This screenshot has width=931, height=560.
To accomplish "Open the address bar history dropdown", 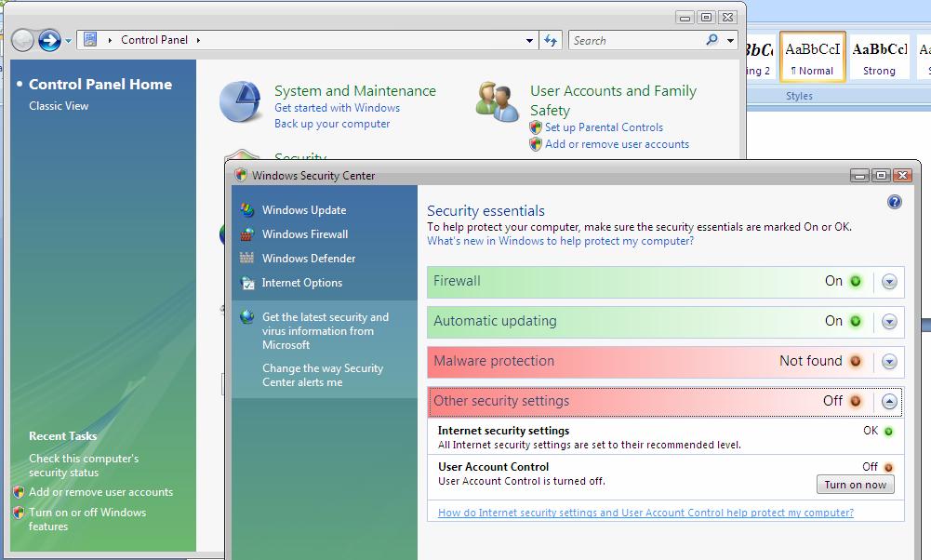I will tap(529, 40).
